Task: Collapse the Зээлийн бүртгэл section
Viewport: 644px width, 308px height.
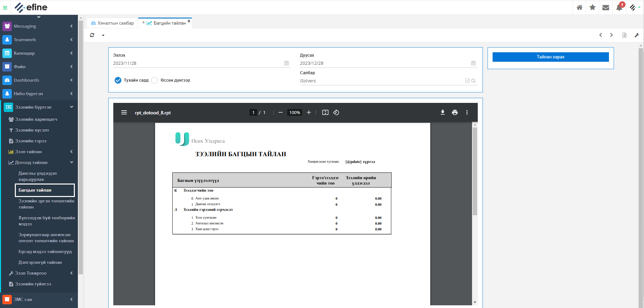Action: point(71,107)
